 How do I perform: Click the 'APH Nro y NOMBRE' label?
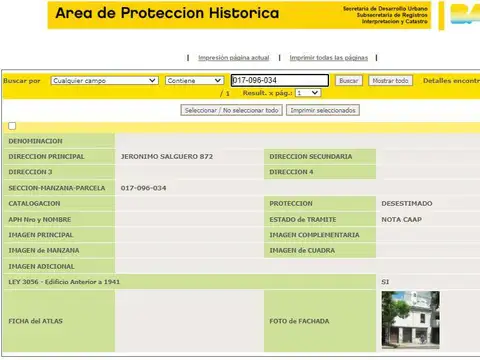tap(40, 219)
